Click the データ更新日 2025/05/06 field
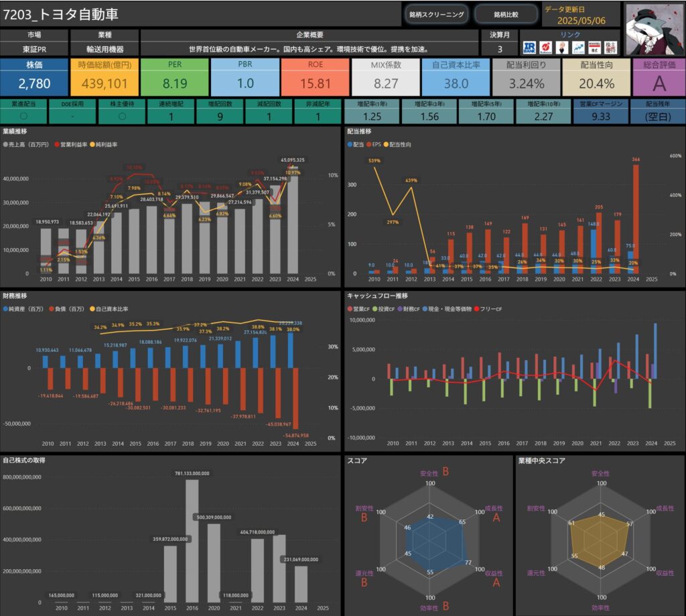This screenshot has height=616, width=686. tap(581, 15)
